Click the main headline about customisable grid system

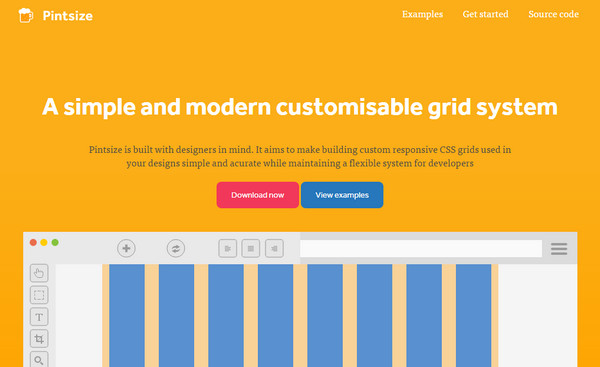tap(300, 107)
